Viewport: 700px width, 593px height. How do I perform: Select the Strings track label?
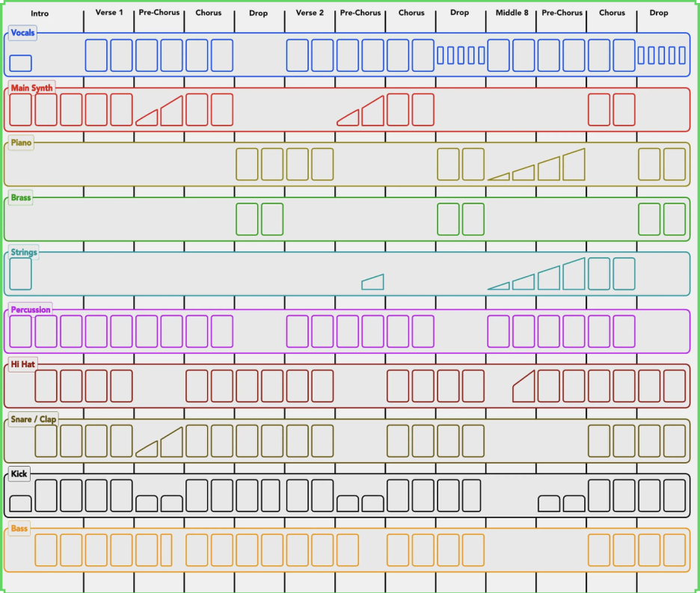coord(24,252)
